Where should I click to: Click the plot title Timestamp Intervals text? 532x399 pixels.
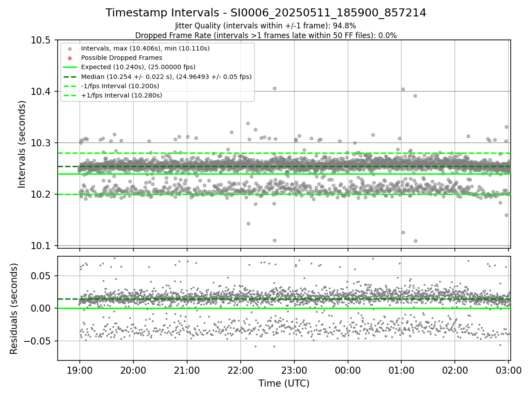[x=266, y=13]
